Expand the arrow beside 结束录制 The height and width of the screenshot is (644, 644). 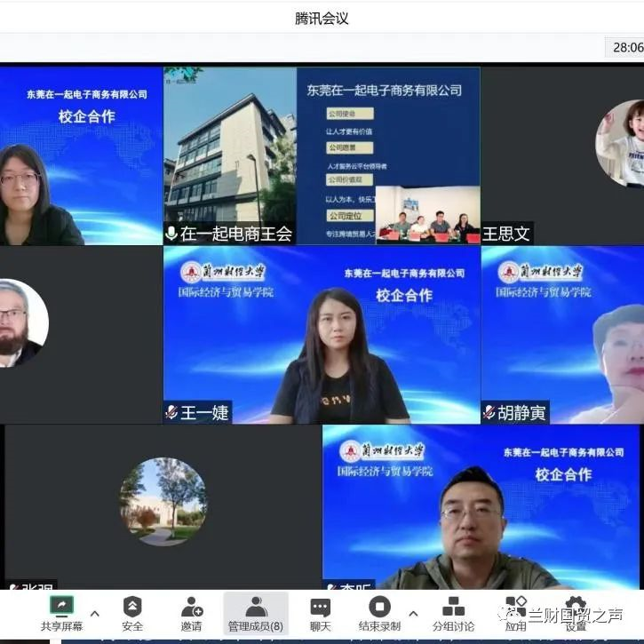(x=414, y=614)
